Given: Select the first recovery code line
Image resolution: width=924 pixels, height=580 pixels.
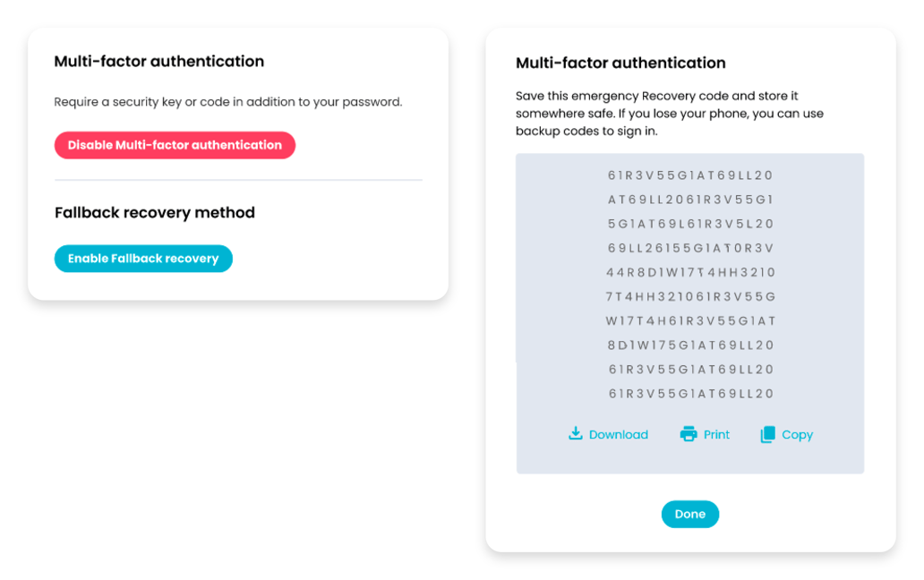Looking at the screenshot, I should (x=689, y=175).
